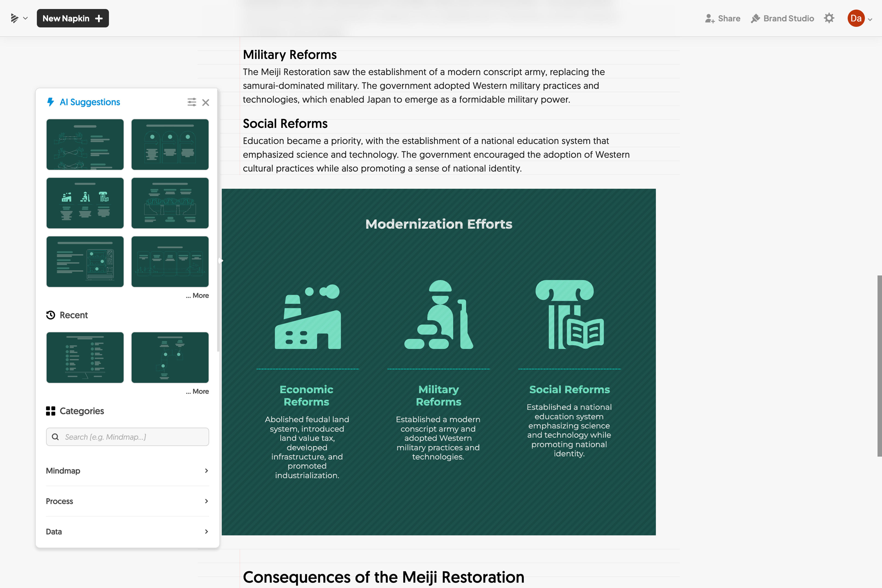
Task: Select the bridge-style suggestion thumbnail
Action: [170, 203]
